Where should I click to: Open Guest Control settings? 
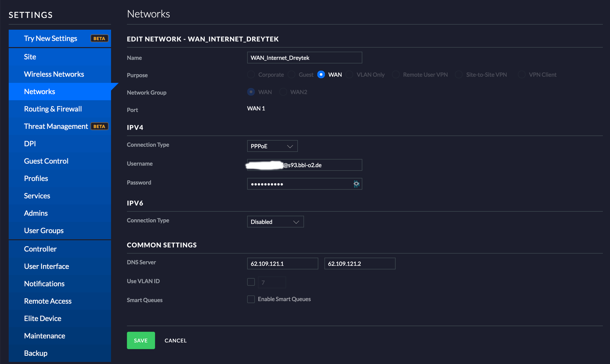(46, 161)
